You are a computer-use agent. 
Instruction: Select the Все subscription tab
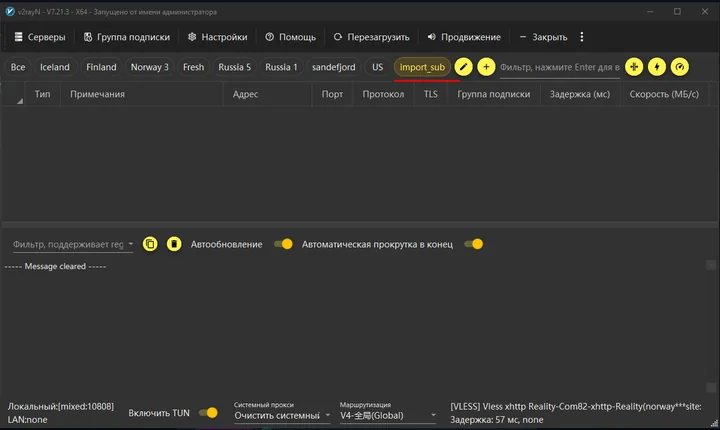18,67
